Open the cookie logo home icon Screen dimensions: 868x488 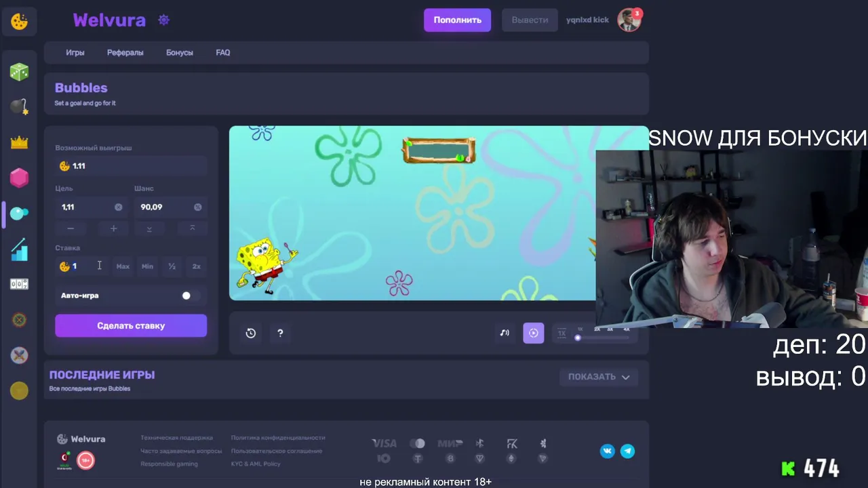19,21
